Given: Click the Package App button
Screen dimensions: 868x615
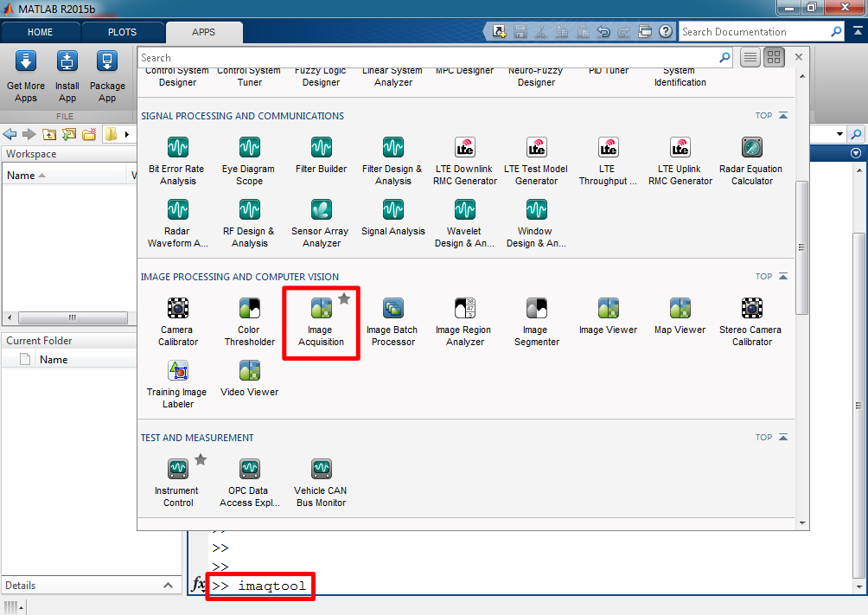Looking at the screenshot, I should [107, 76].
